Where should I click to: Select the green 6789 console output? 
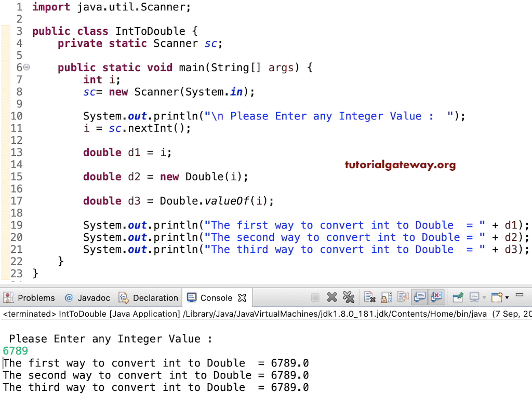[14, 351]
